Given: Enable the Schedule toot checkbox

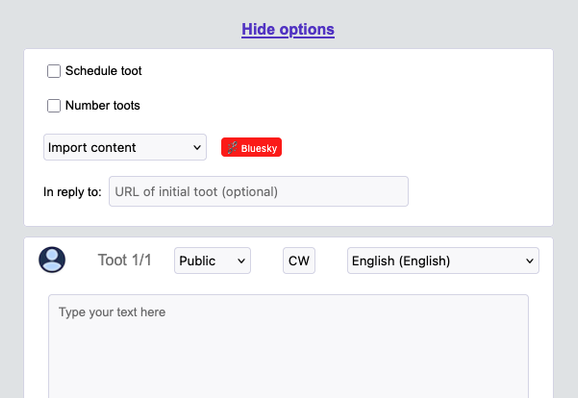Looking at the screenshot, I should coord(54,71).
